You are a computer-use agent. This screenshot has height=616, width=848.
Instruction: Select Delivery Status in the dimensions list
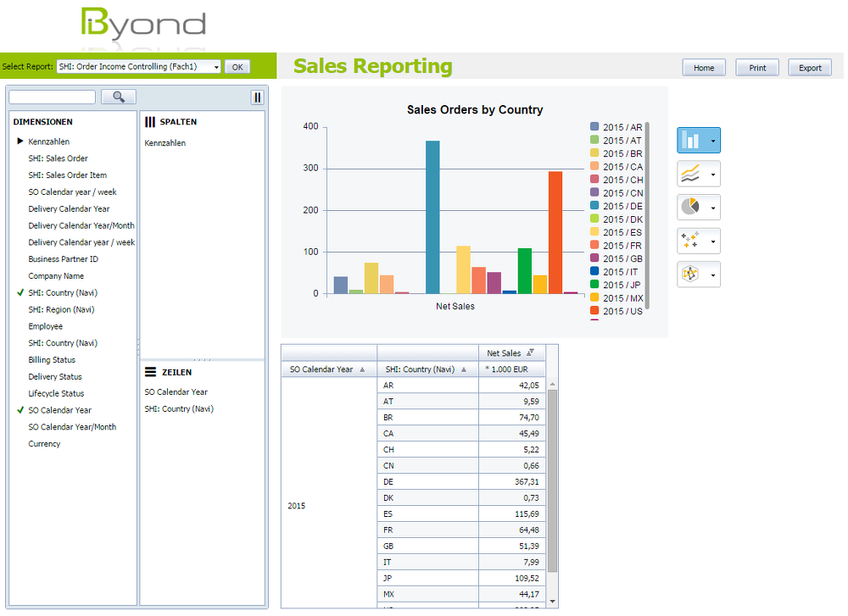(55, 376)
